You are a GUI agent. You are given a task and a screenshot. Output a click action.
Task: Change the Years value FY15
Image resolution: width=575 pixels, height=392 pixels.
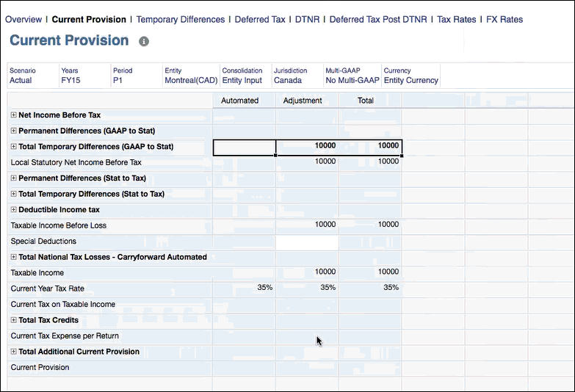(70, 80)
